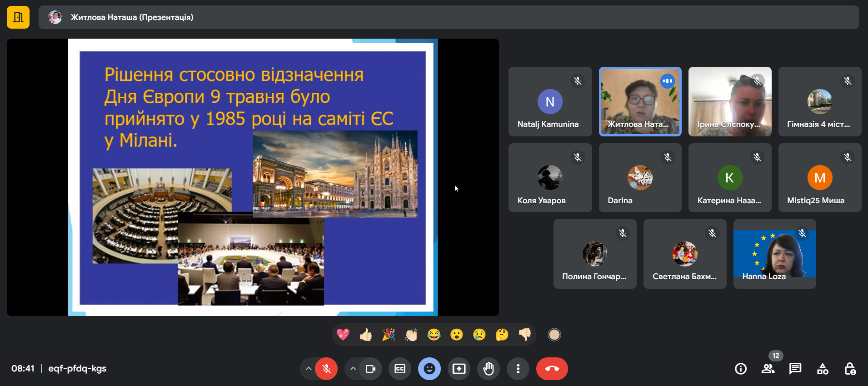Show the participants people panel
This screenshot has width=868, height=386.
pyautogui.click(x=768, y=369)
